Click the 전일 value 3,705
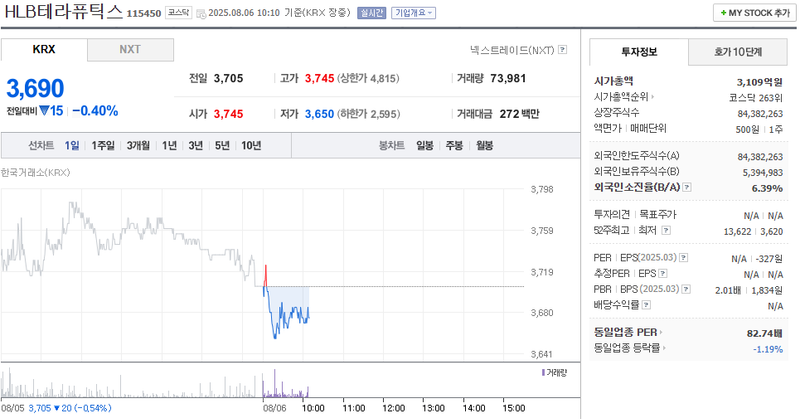This screenshot has height=419, width=800. point(229,79)
